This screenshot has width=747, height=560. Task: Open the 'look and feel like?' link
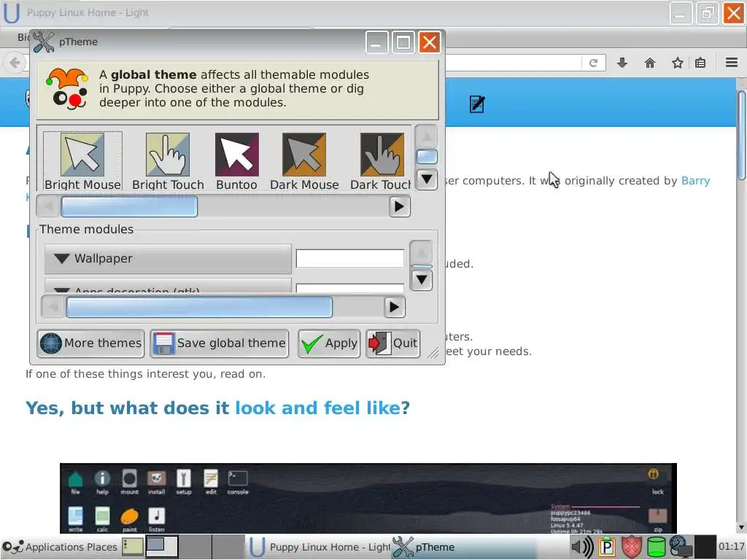click(322, 408)
